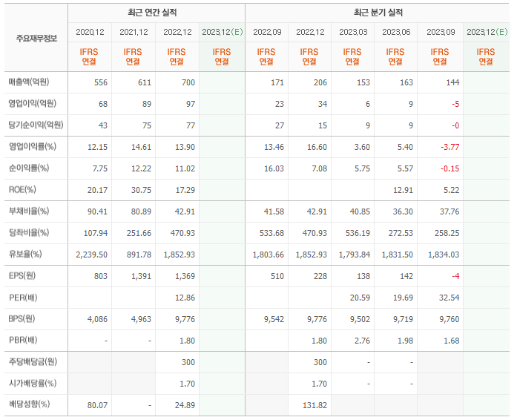Click the 최근 연간 실적 header
Image resolution: width=517 pixels, height=420 pixels.
tap(152, 13)
